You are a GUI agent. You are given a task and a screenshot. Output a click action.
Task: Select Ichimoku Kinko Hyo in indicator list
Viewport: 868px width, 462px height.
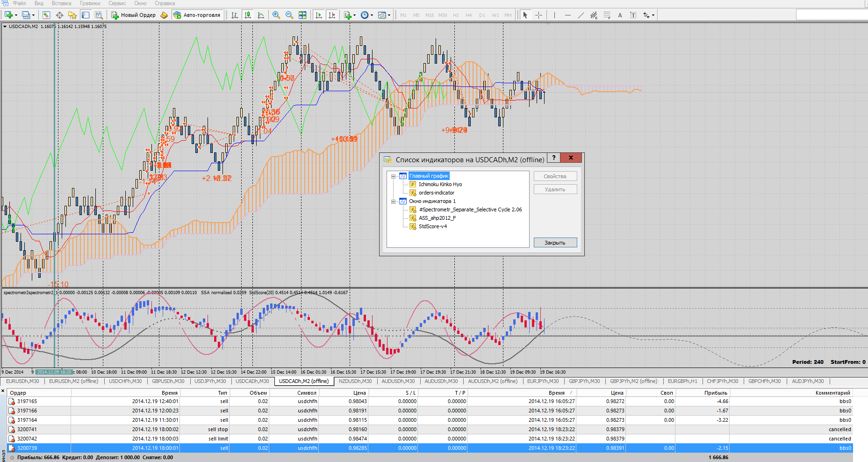coord(440,184)
